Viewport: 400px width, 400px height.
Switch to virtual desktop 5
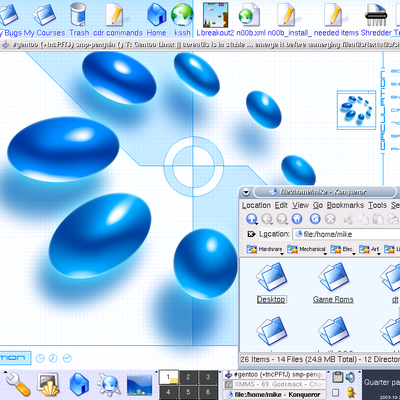click(188, 392)
